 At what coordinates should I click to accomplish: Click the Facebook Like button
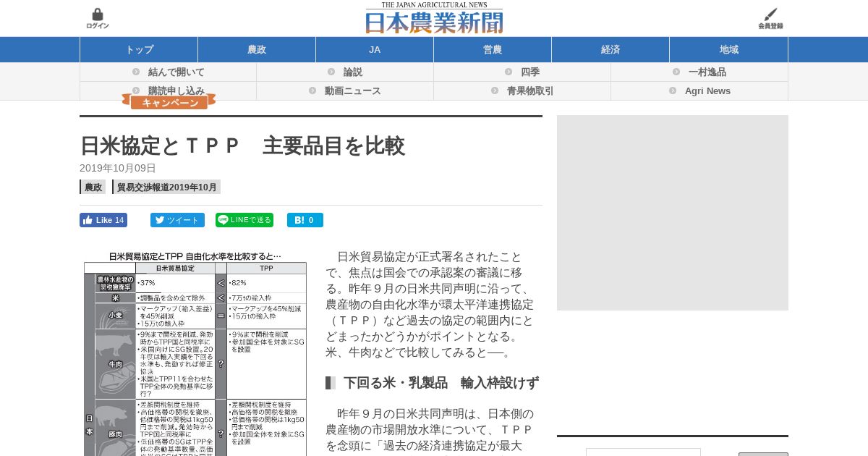pos(103,220)
